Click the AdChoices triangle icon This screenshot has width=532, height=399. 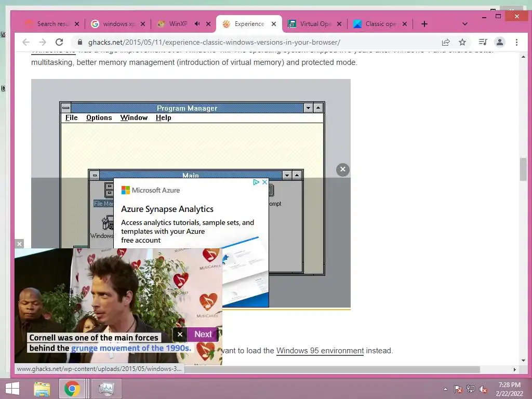pos(256,182)
